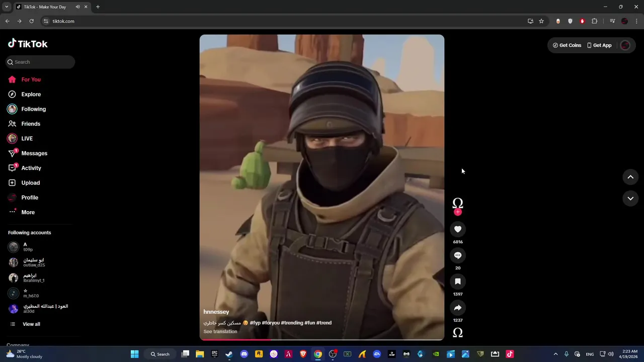
Task: Open clock showing 2:23 AM
Action: click(629, 354)
